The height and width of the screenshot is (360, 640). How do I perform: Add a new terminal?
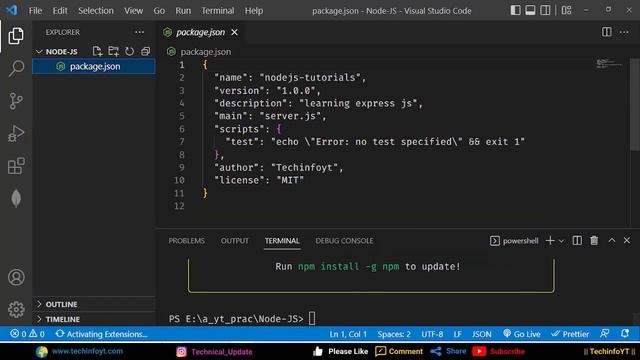click(x=550, y=241)
